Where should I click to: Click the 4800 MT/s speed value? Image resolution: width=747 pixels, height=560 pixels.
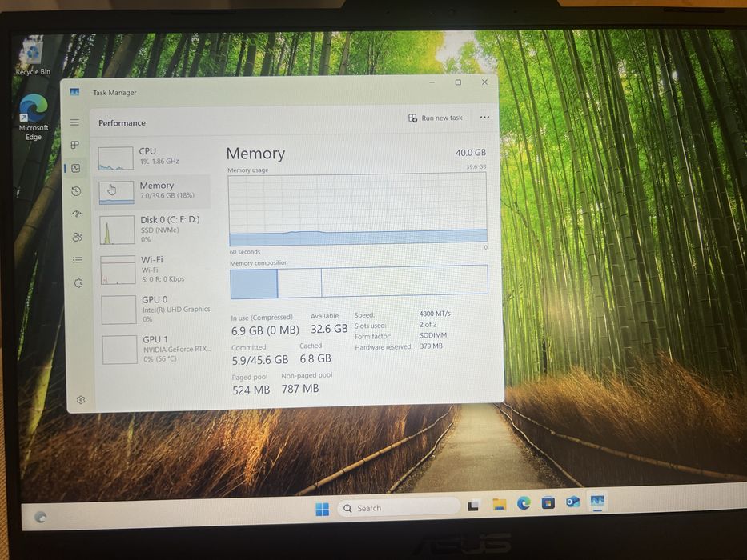pos(435,314)
